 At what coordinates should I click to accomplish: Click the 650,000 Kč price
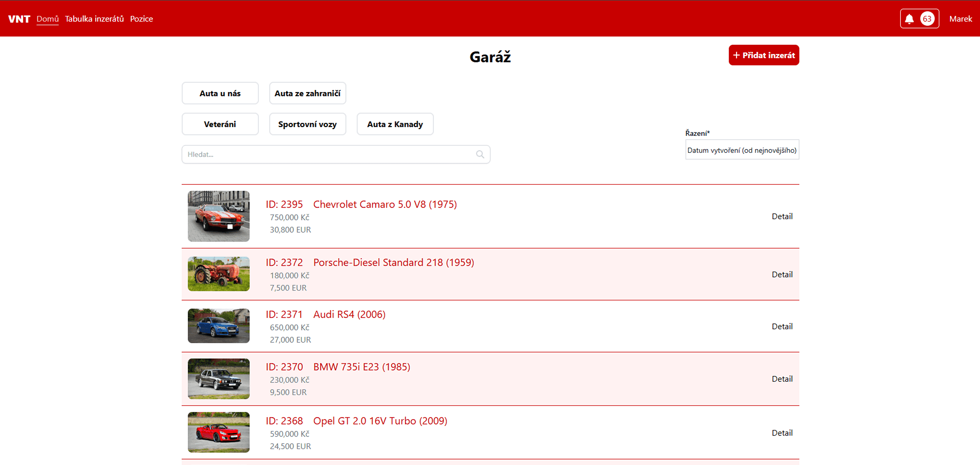point(290,328)
